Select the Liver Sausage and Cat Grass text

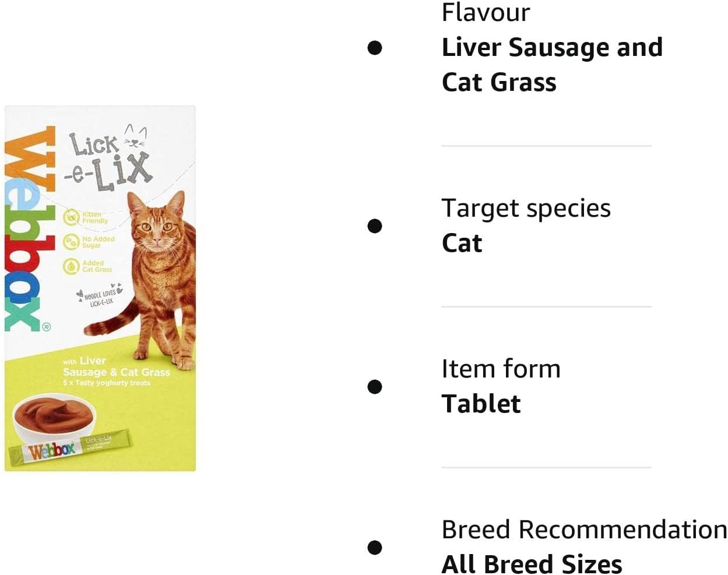[x=552, y=65]
